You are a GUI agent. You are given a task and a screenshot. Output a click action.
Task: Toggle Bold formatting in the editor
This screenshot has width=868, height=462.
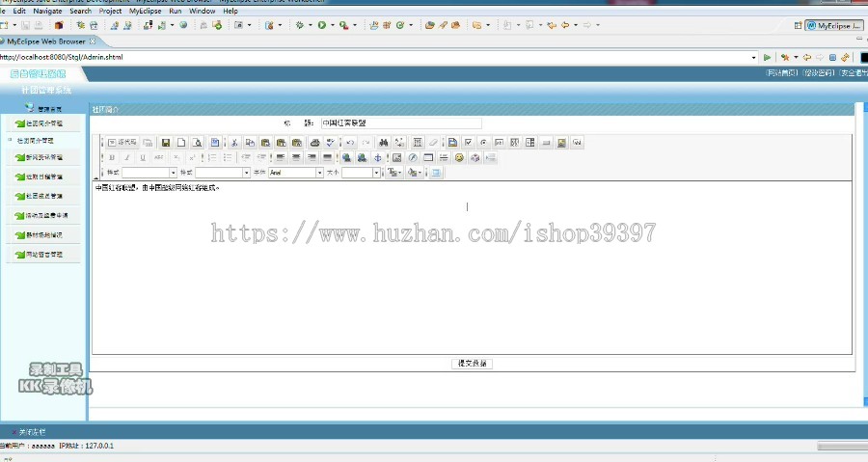coord(112,157)
